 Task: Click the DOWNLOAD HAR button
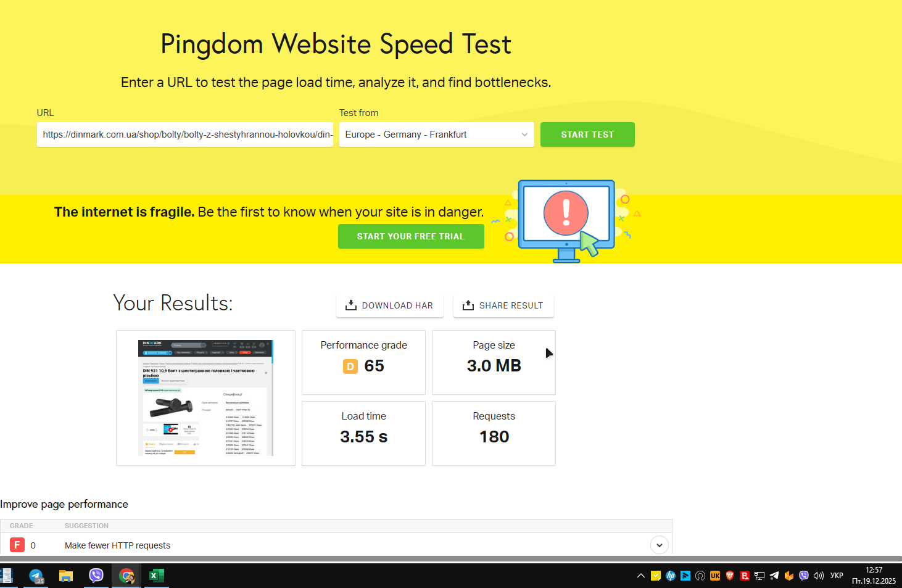(390, 305)
